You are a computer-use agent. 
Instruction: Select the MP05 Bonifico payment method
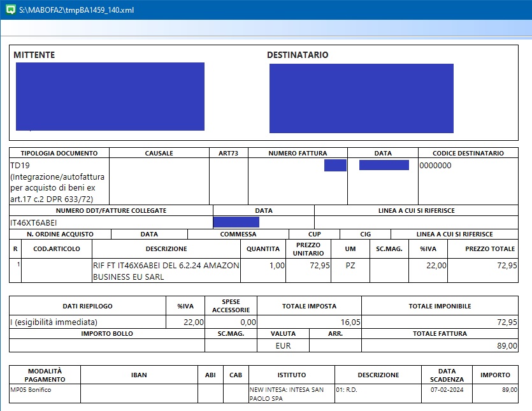[x=31, y=389]
